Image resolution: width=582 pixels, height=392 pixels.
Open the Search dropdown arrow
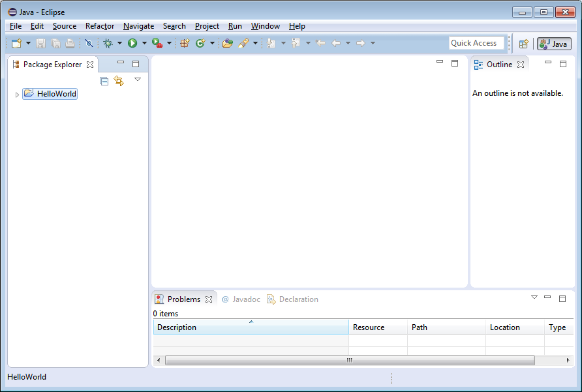point(255,44)
